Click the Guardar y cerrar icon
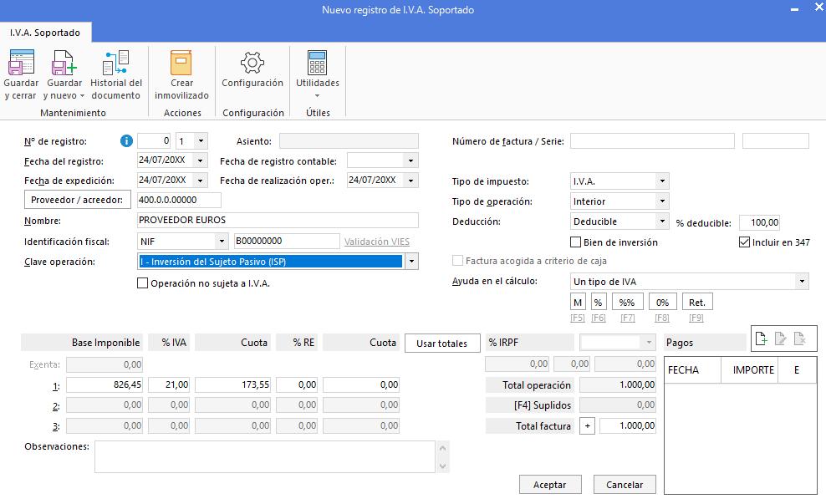The width and height of the screenshot is (826, 504). (21, 64)
